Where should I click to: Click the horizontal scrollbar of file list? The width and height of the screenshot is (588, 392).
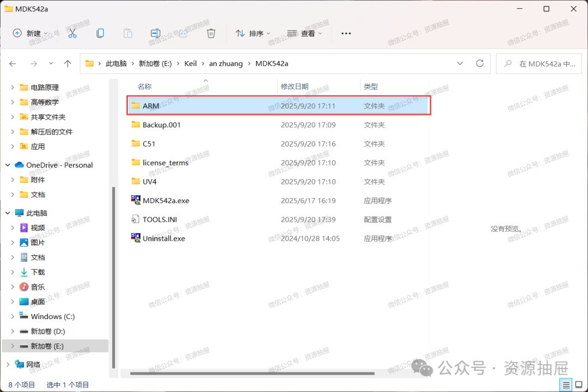pos(252,373)
